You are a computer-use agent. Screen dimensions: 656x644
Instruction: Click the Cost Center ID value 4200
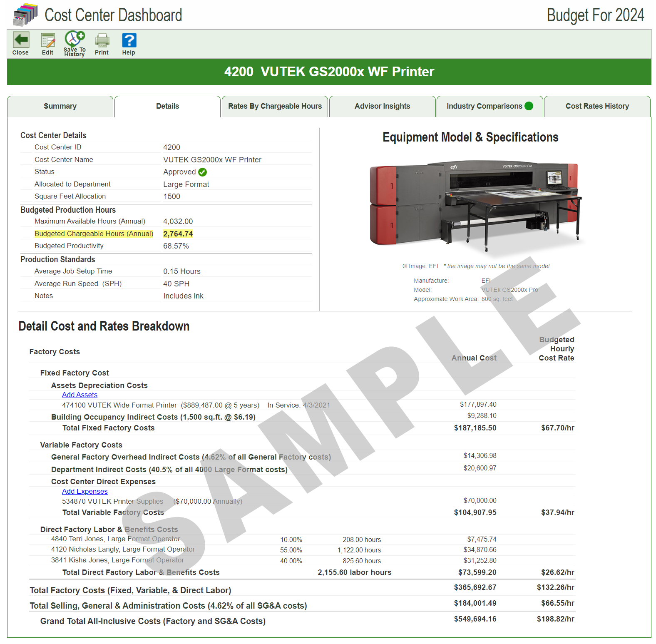pos(171,147)
